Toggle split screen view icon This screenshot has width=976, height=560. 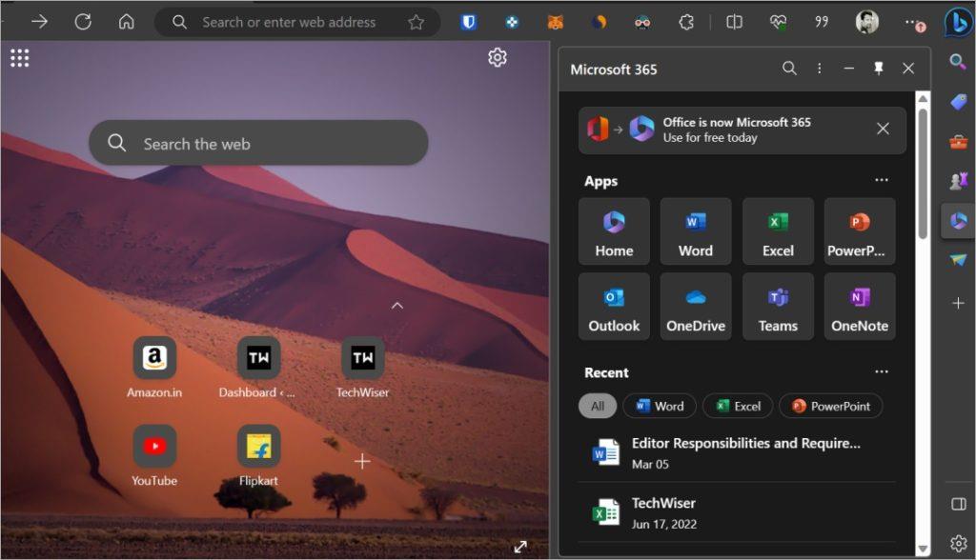click(735, 23)
